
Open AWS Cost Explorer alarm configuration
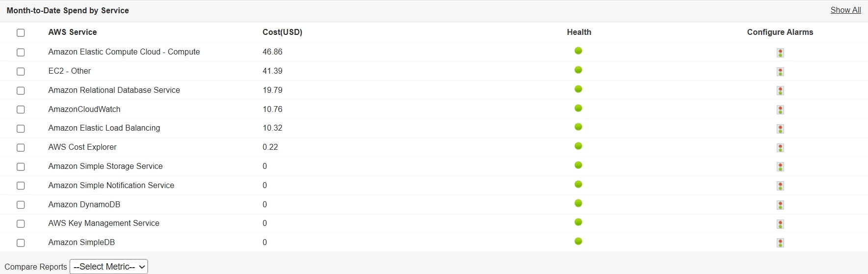pyautogui.click(x=780, y=148)
